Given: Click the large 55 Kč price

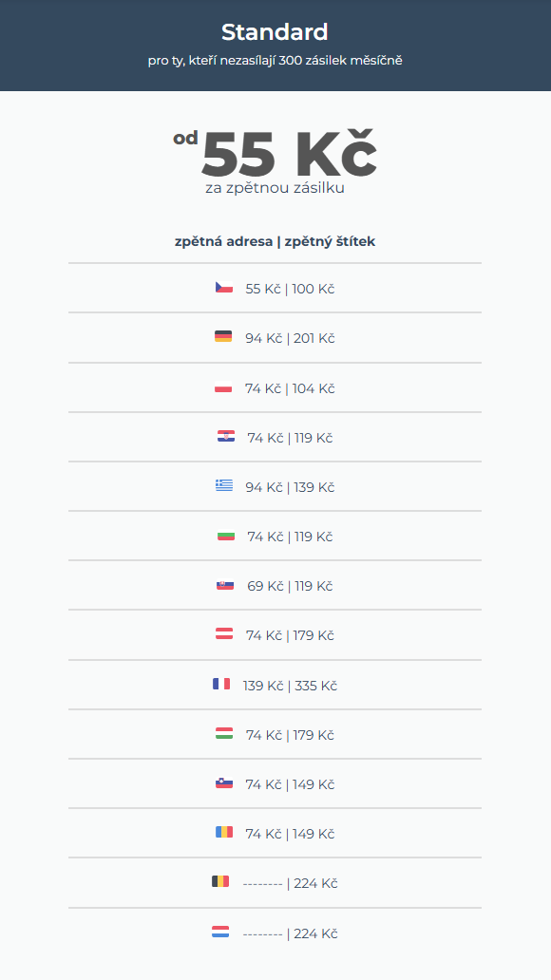Looking at the screenshot, I should pos(288,153).
